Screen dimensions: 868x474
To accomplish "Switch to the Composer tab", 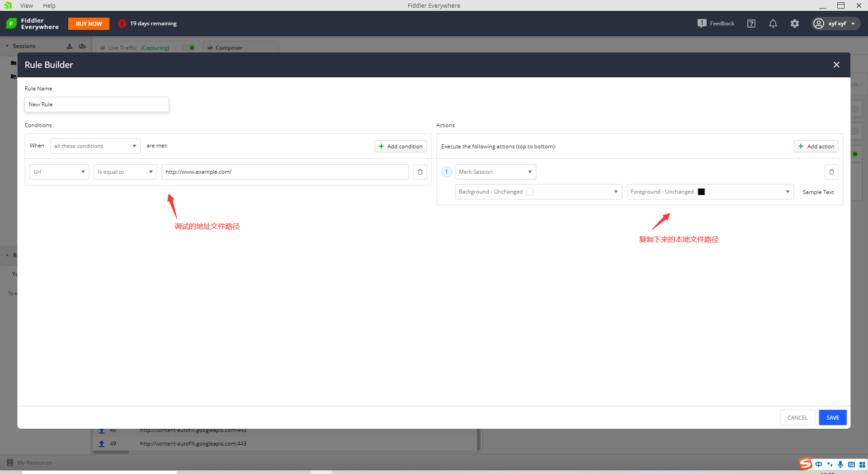I will [241, 47].
